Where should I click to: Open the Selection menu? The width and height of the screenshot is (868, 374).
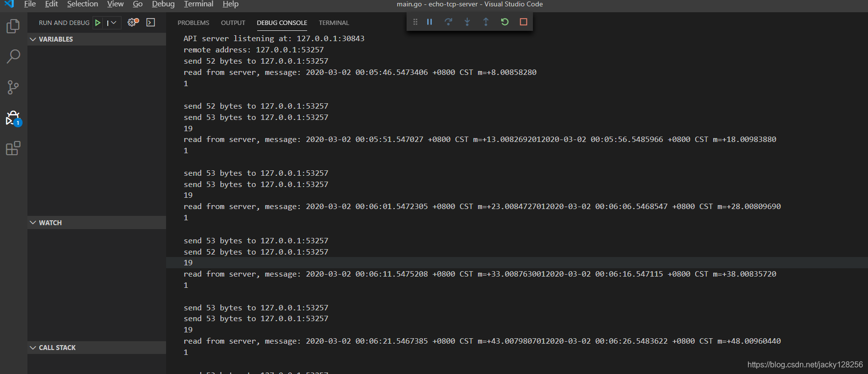click(x=82, y=4)
